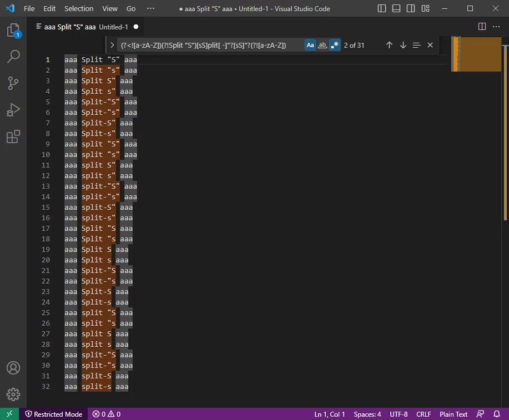509x420 pixels.
Task: Click line number 32 in gutter
Action: [46, 387]
